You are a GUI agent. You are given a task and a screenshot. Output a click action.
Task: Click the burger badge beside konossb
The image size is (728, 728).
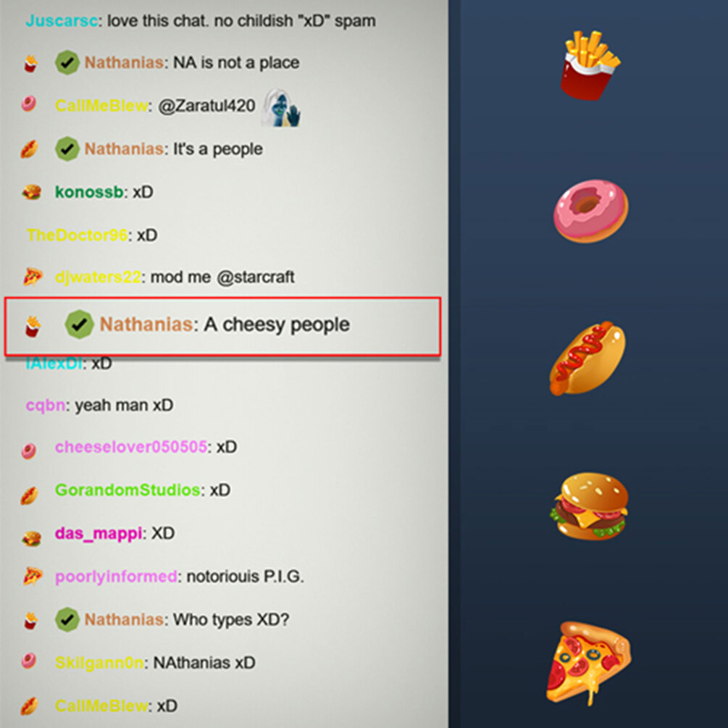(32, 192)
